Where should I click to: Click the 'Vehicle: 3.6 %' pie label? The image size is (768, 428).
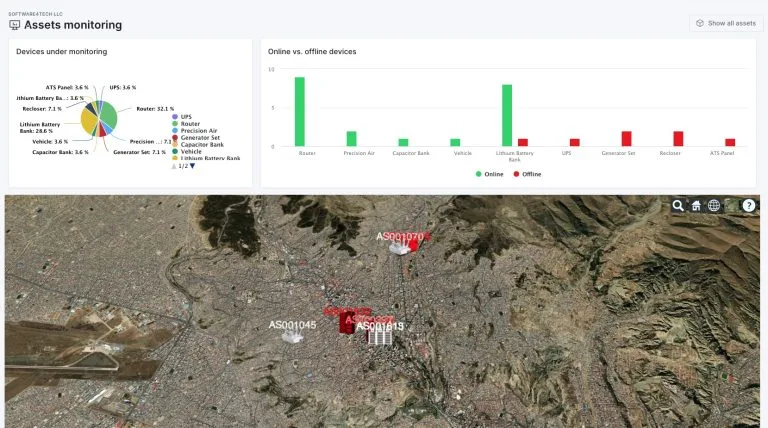pyautogui.click(x=50, y=142)
